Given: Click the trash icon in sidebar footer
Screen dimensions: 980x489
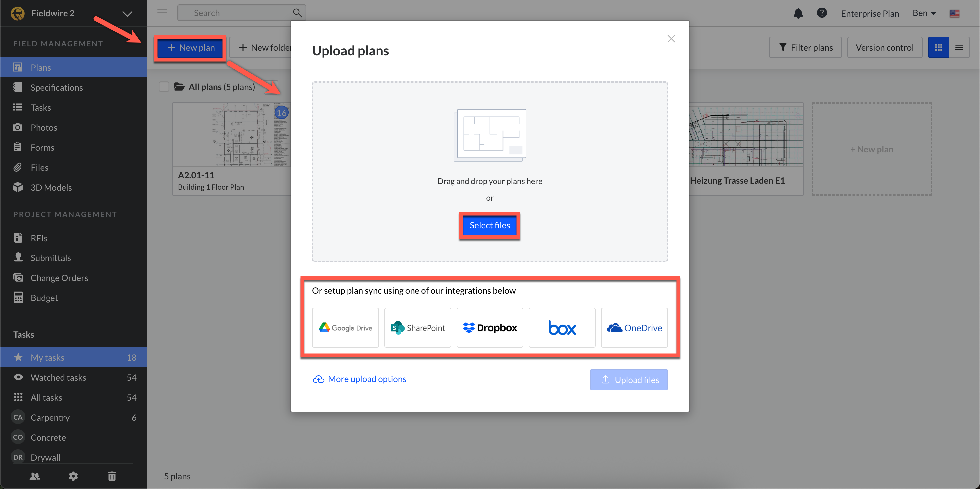Looking at the screenshot, I should (x=112, y=476).
